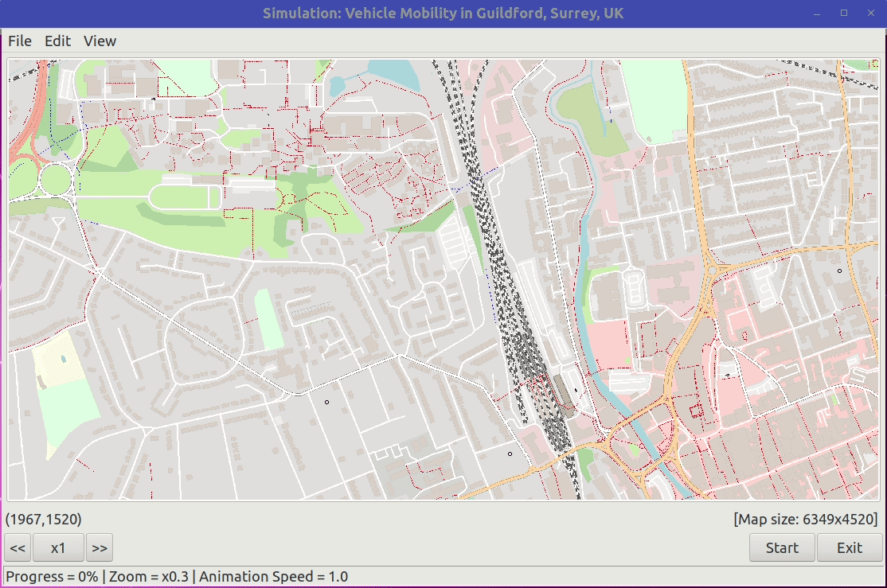The height and width of the screenshot is (588, 887).
Task: Click the Exit button
Action: [849, 548]
